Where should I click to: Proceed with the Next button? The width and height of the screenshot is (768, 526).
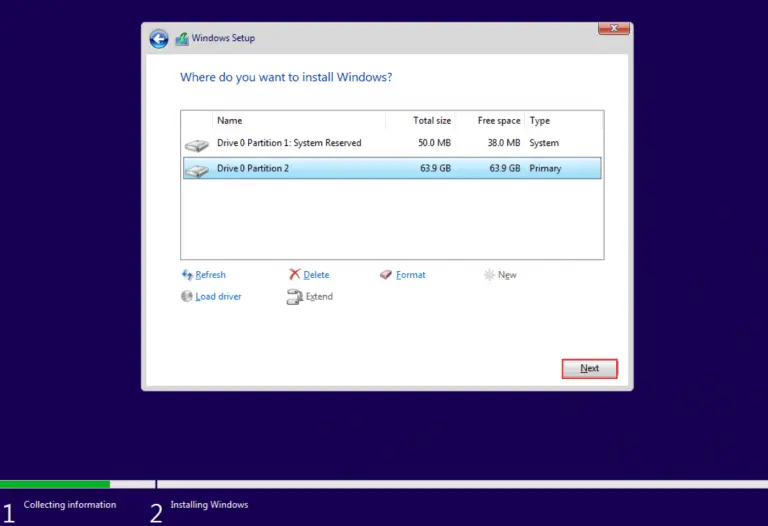[589, 368]
